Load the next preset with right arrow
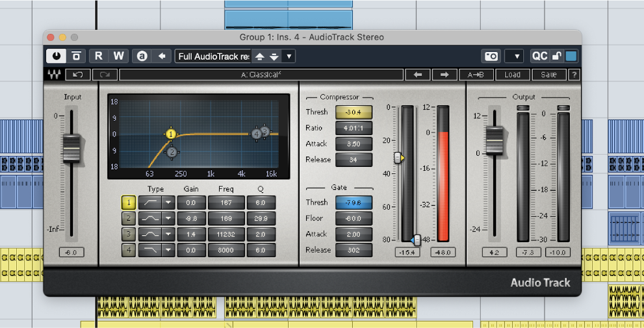 [x=444, y=75]
